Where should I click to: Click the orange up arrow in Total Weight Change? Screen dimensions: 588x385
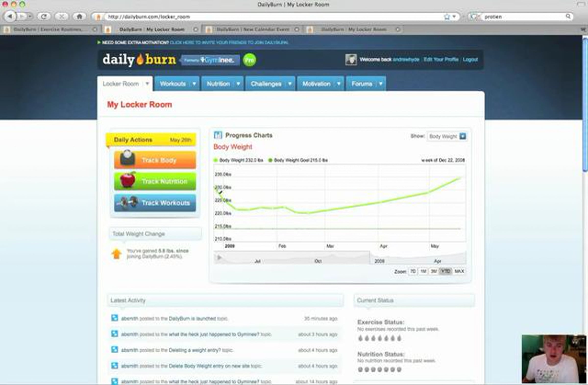coord(116,254)
